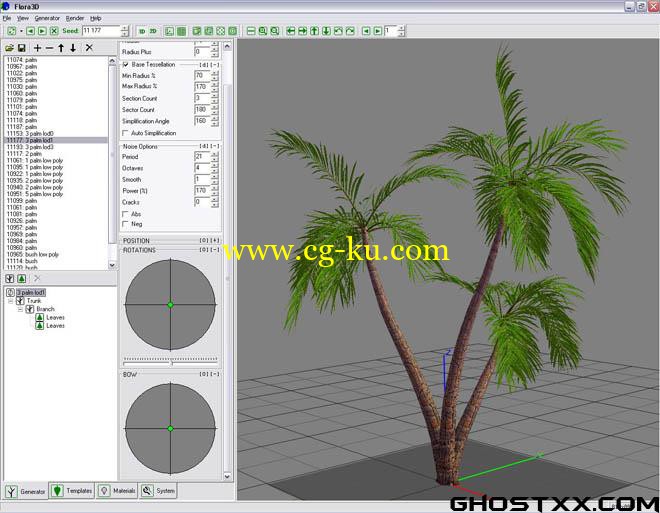Go to the previous seed arrow

[x=30, y=31]
